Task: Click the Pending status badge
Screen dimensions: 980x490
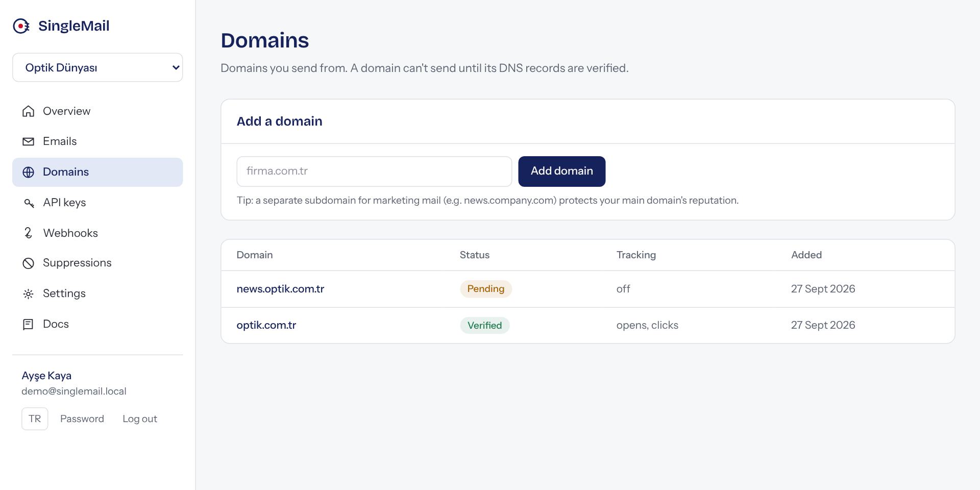Action: [x=486, y=289]
